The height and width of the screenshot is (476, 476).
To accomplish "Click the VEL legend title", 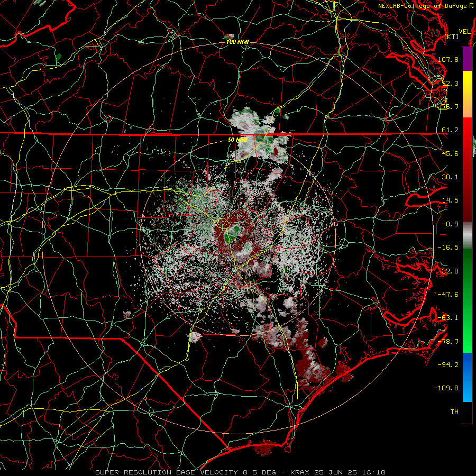I will point(465,32).
